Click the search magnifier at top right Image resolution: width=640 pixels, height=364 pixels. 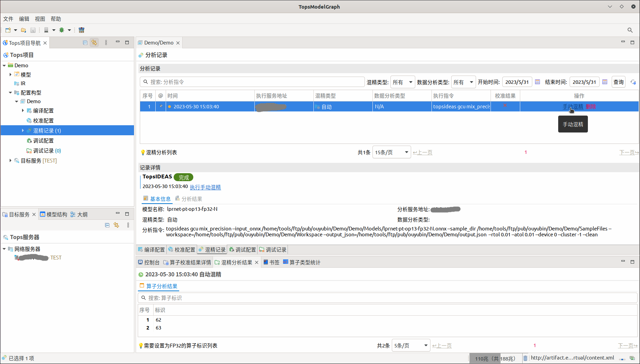[630, 30]
